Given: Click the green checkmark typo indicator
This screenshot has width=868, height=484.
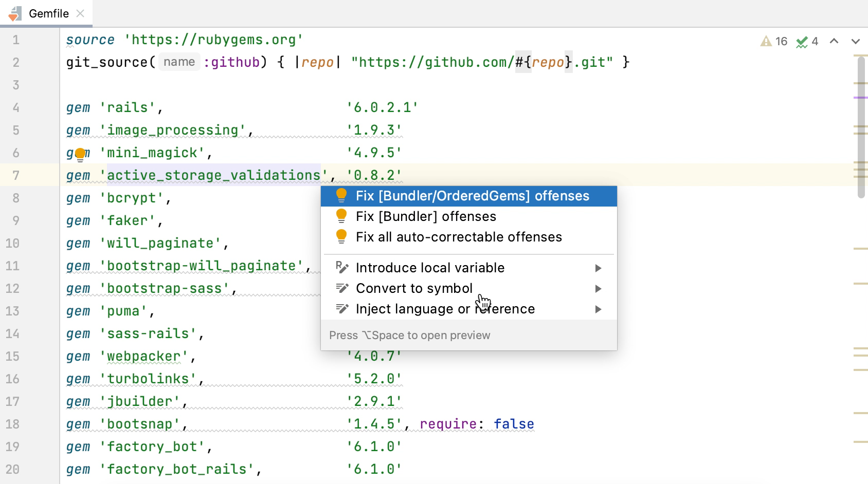Looking at the screenshot, I should click(802, 42).
